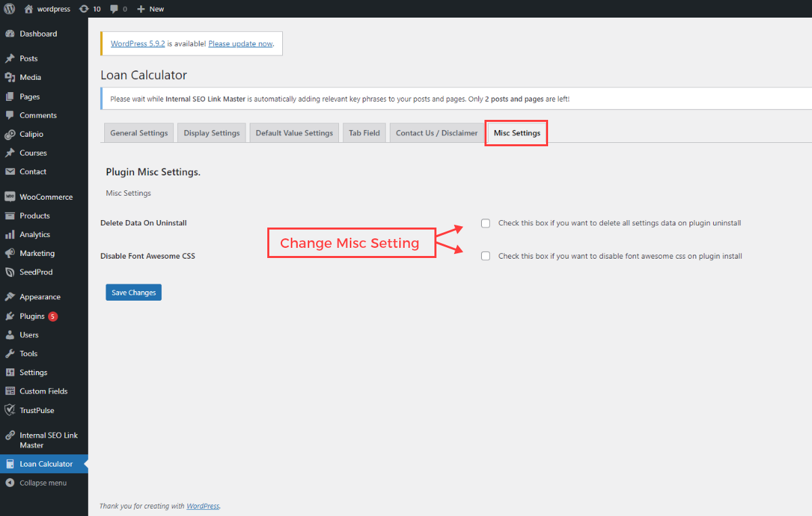This screenshot has height=516, width=812.
Task: Open the Custom Fields menu label
Action: point(43,391)
